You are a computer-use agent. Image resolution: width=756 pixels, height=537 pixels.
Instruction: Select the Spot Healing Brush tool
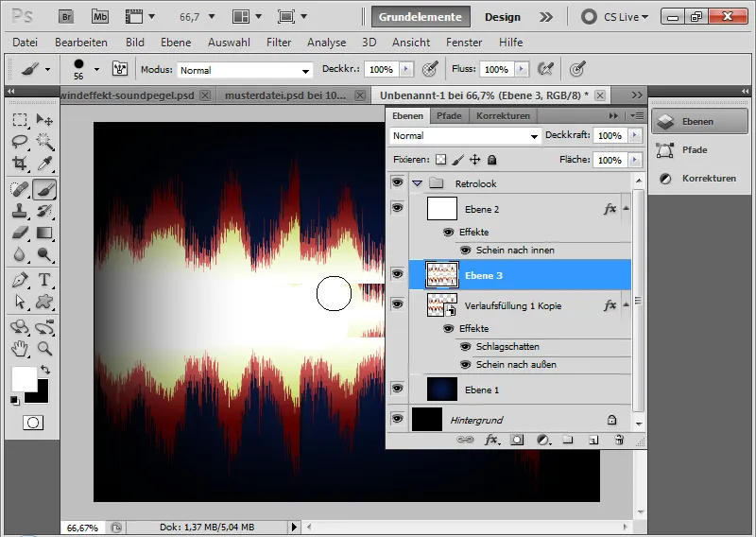[x=20, y=190]
